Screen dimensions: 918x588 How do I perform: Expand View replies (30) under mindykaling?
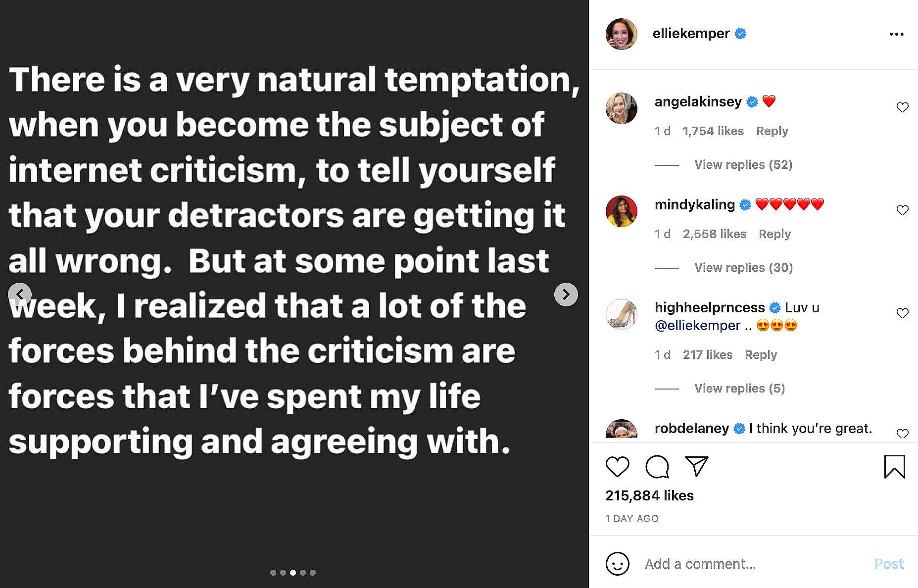(743, 268)
